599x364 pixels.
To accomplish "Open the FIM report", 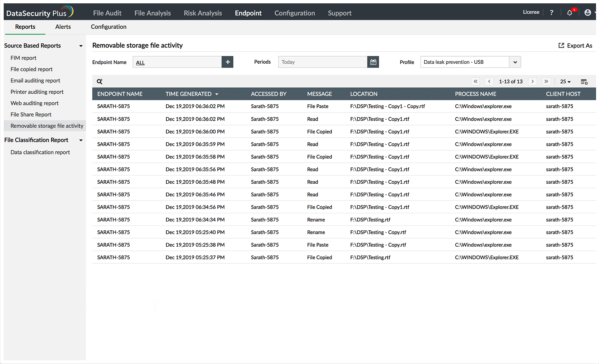I will point(23,58).
